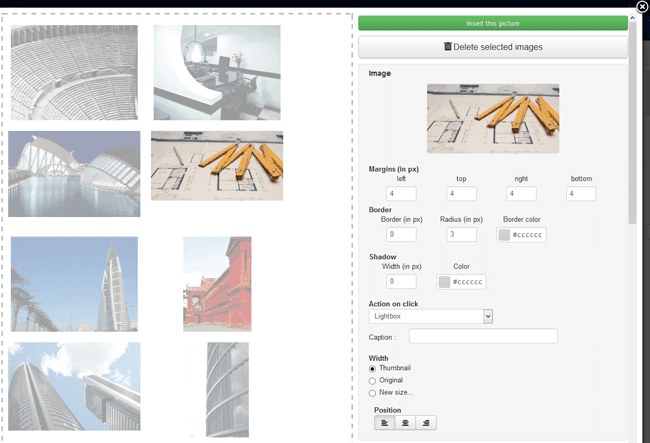This screenshot has height=443, width=650.
Task: Select the Thumbnail width radio button
Action: coord(373,368)
